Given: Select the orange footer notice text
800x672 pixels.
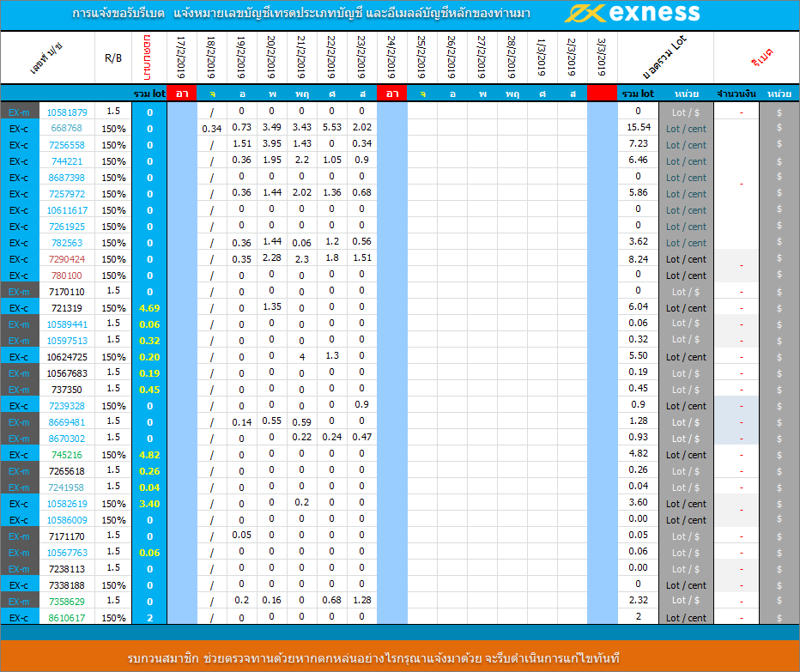Looking at the screenshot, I should [x=373, y=658].
